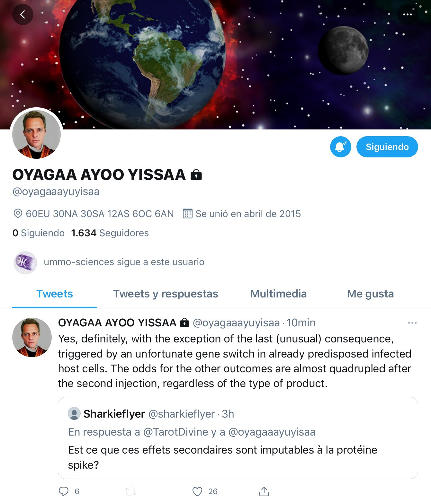Image resolution: width=431 pixels, height=504 pixels.
Task: Open the Me gusta tab
Action: pos(370,294)
